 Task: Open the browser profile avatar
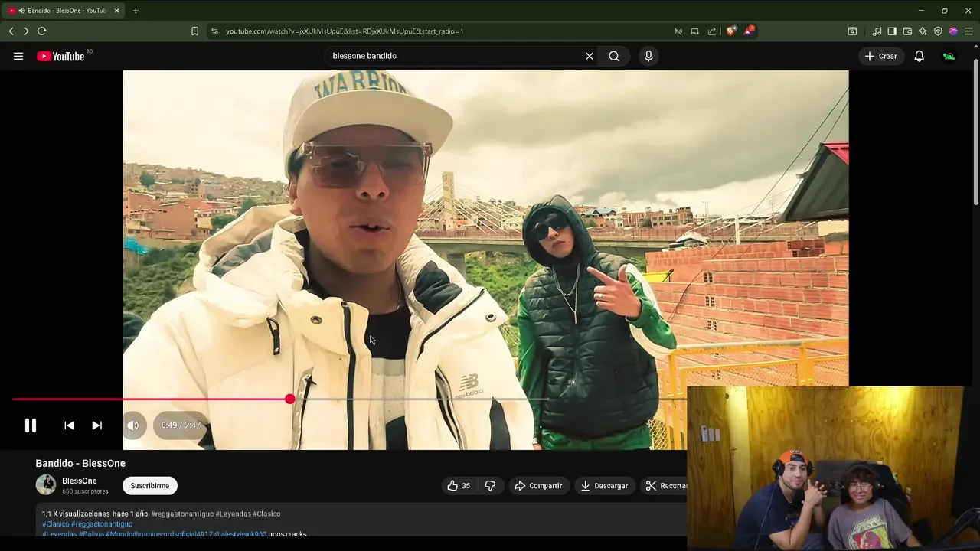pyautogui.click(x=954, y=31)
